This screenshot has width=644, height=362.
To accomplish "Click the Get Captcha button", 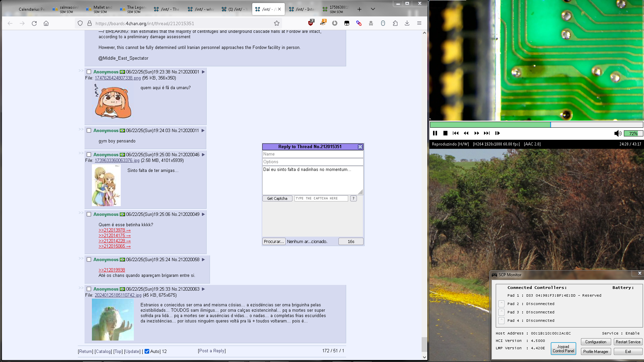I will pyautogui.click(x=277, y=198).
